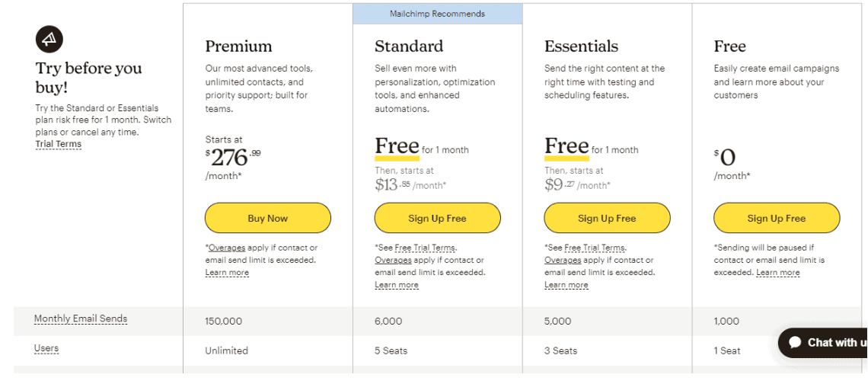Click the paper airplane icon above Try before you buy
868x384 pixels.
[x=49, y=38]
